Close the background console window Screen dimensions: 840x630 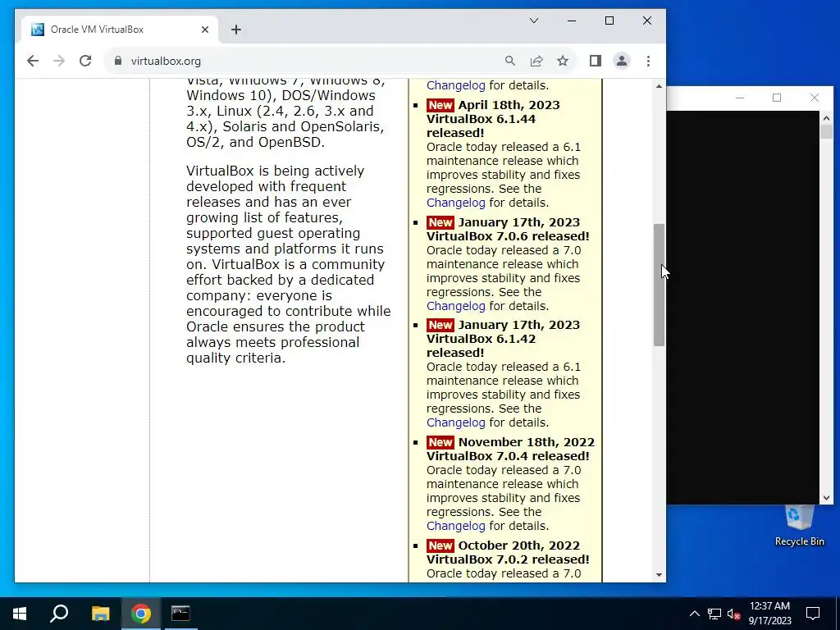(x=815, y=98)
